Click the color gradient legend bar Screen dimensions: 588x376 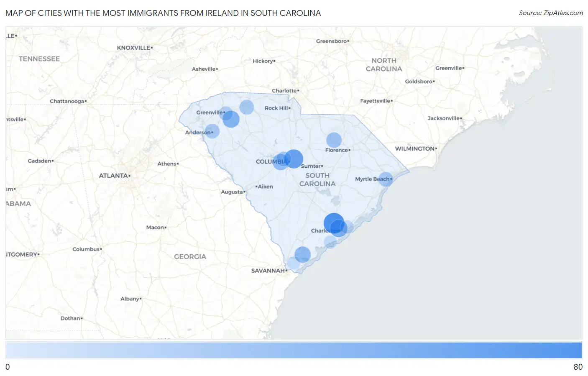294,350
